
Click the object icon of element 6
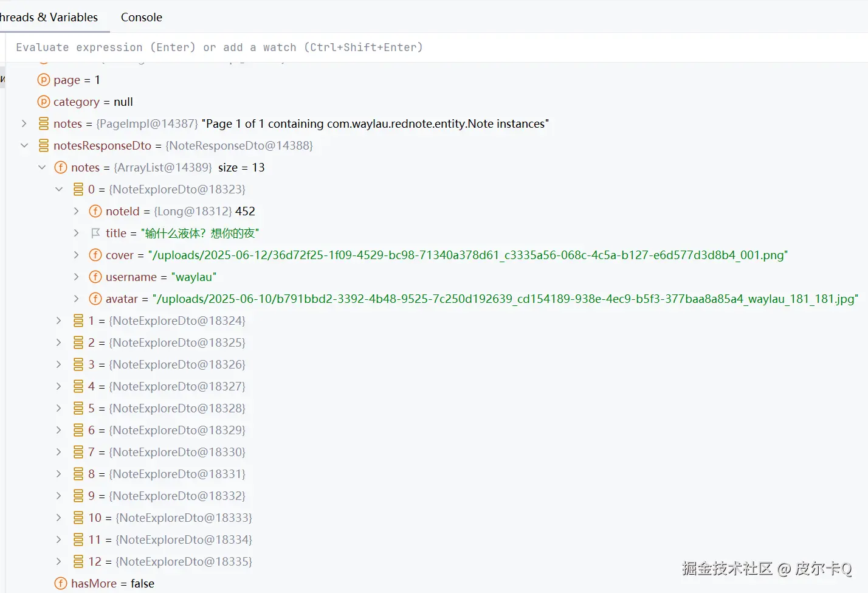78,430
